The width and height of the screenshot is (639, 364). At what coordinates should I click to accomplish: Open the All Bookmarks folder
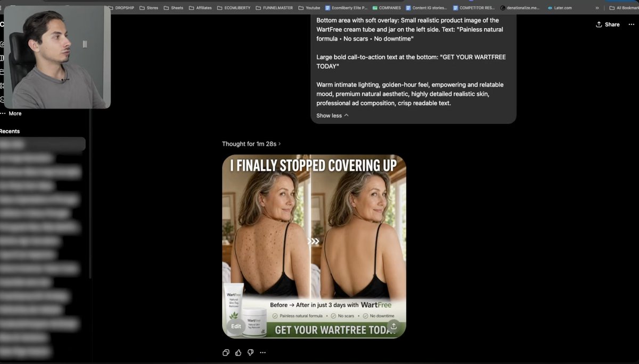pyautogui.click(x=623, y=8)
